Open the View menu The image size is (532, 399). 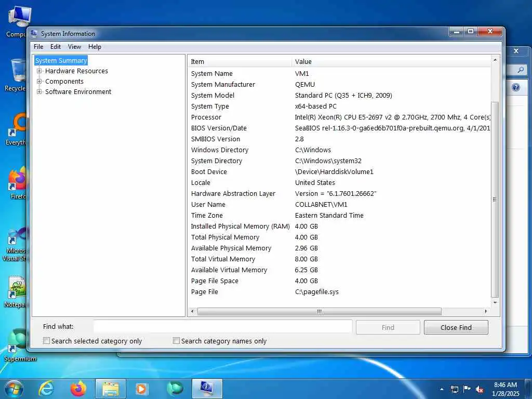74,47
